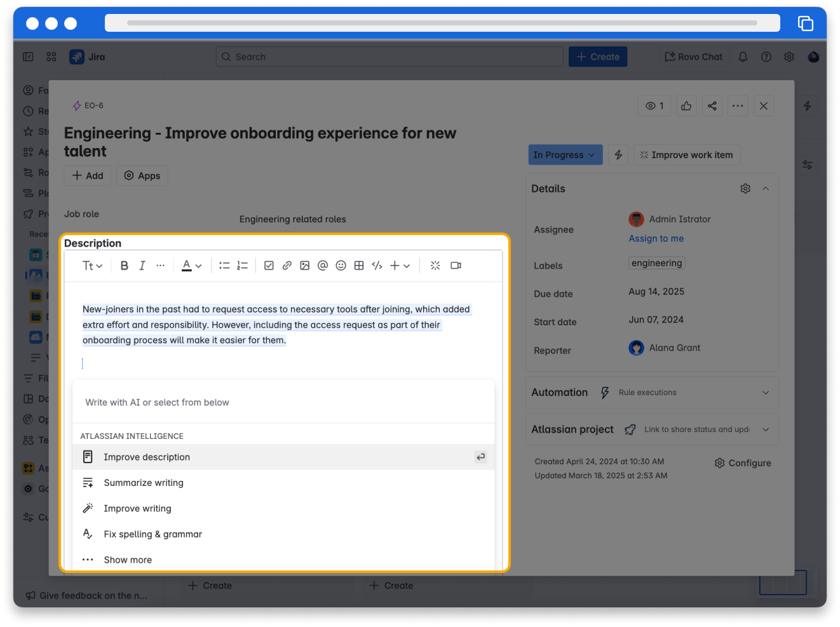This screenshot has height=627, width=840.
Task: Insert an image into the description
Action: tap(305, 266)
